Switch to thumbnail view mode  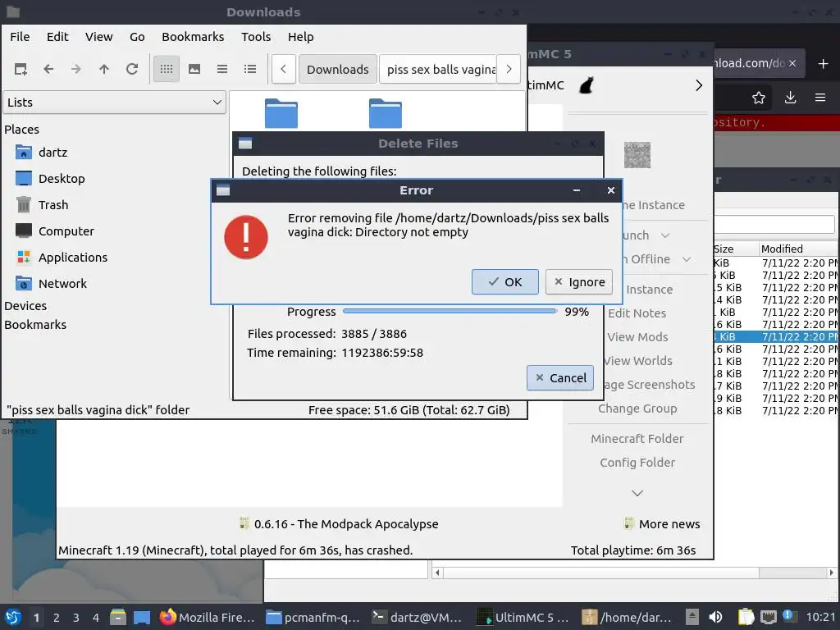(x=194, y=69)
